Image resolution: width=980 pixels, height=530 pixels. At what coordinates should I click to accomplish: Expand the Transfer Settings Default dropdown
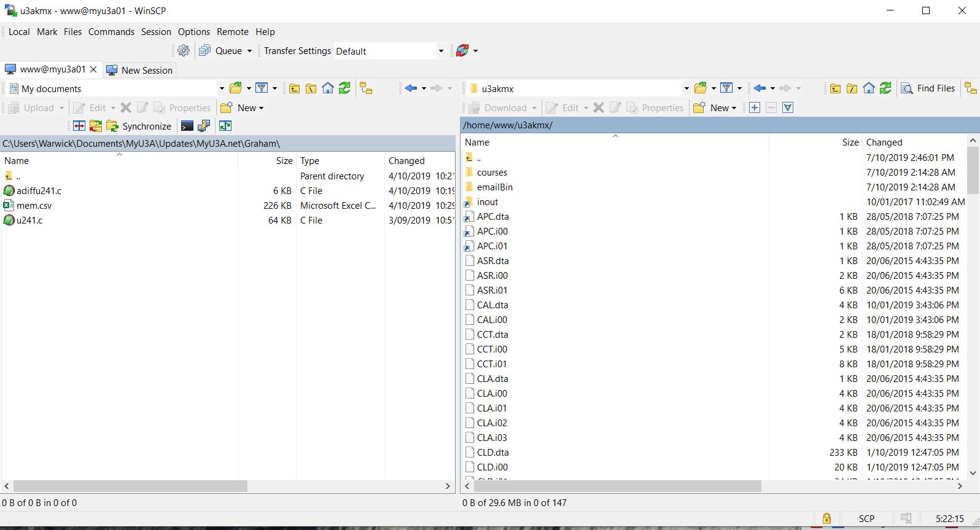(x=440, y=51)
